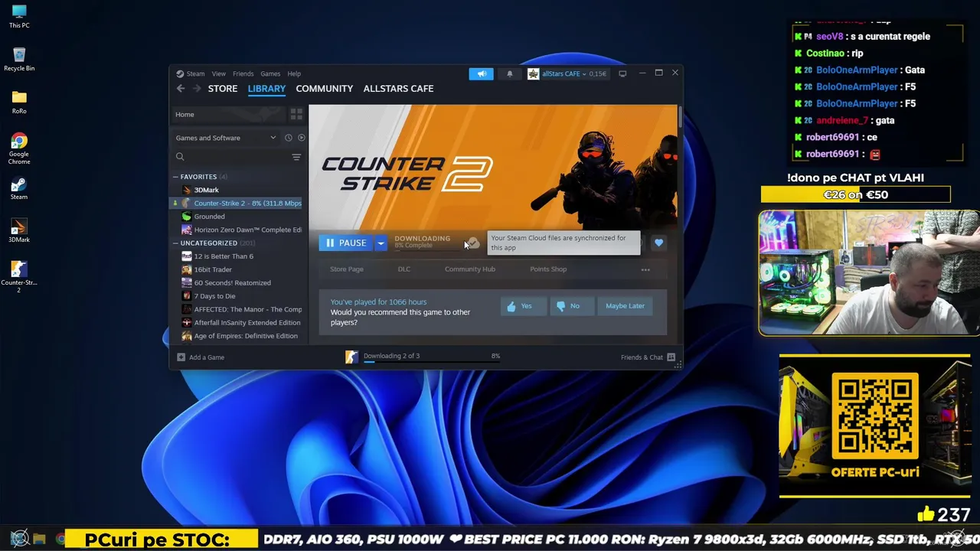Click the library Home button
The height and width of the screenshot is (551, 980).
[x=228, y=114]
